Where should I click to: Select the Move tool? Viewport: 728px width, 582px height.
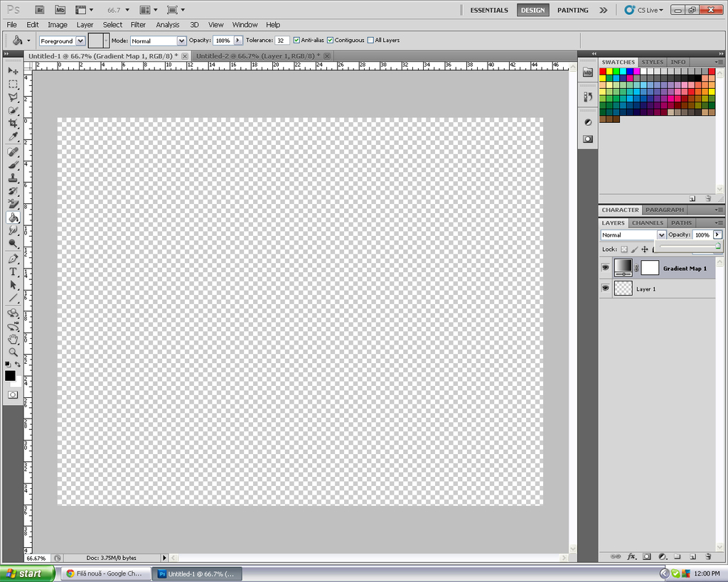pyautogui.click(x=13, y=71)
